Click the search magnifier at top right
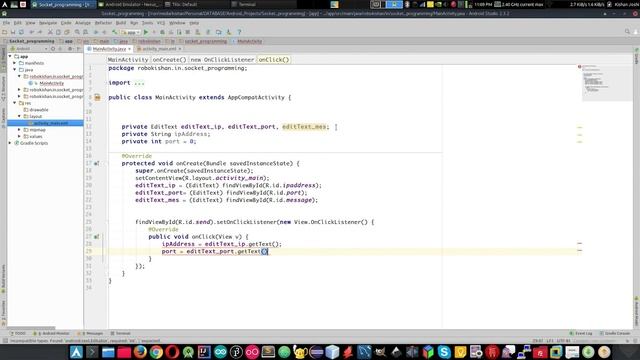640x360 pixels. (x=627, y=31)
